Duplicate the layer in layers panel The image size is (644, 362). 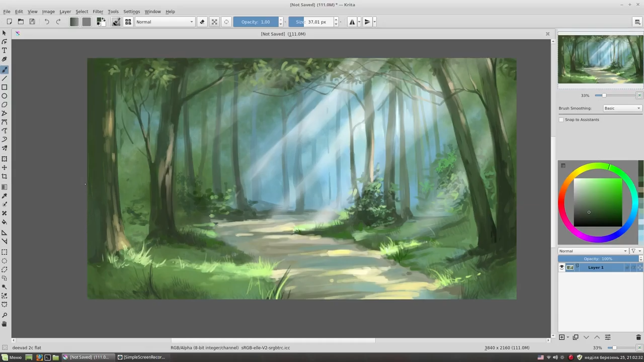pos(576,337)
